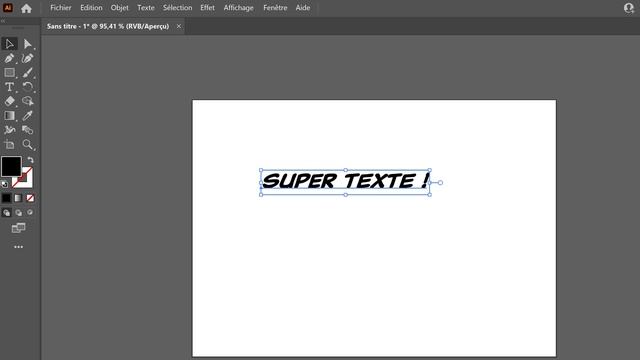Open the Objet menu
This screenshot has width=640, height=360.
[x=119, y=8]
